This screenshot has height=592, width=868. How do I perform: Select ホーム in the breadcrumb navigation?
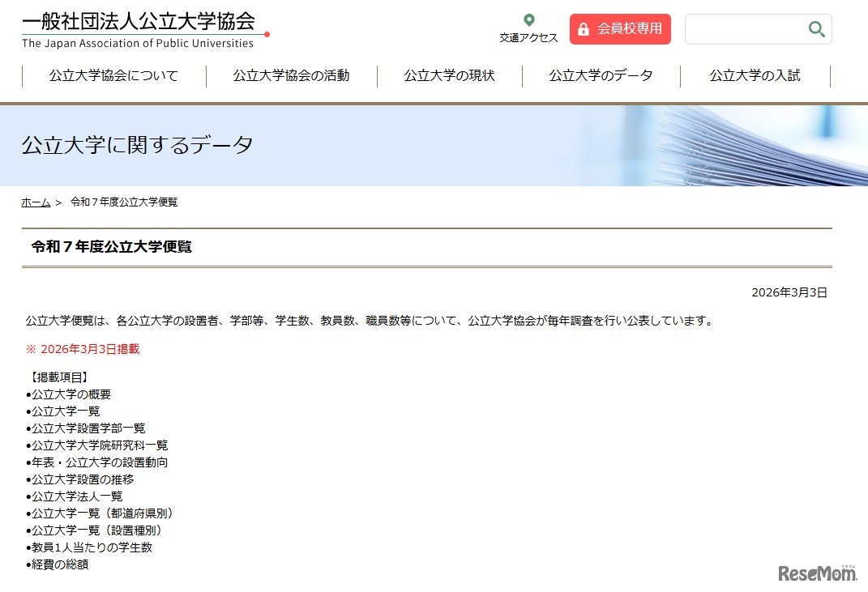[x=35, y=202]
